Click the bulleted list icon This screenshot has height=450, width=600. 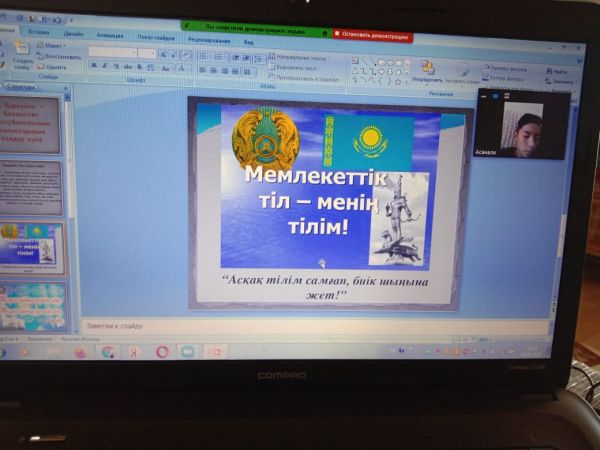click(201, 56)
